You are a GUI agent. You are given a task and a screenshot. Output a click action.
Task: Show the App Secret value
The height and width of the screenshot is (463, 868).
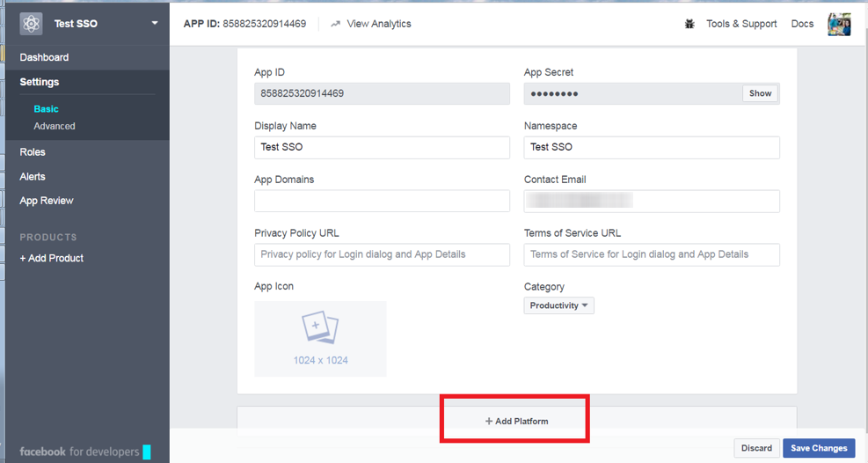tap(760, 93)
